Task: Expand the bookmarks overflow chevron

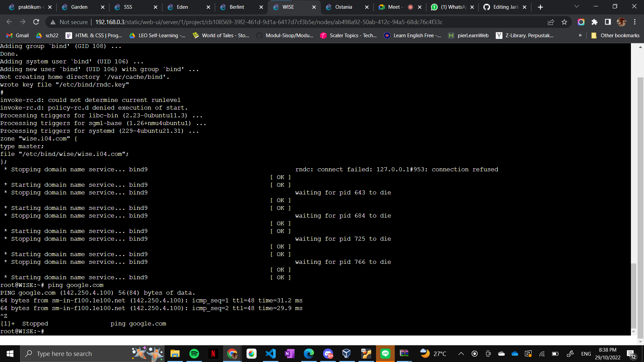Action: pyautogui.click(x=580, y=35)
